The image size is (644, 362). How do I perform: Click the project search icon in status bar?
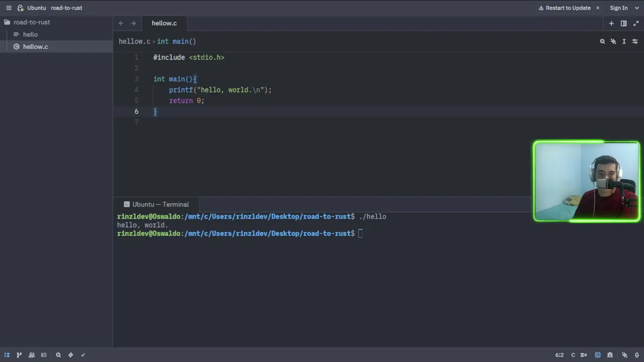point(58,355)
